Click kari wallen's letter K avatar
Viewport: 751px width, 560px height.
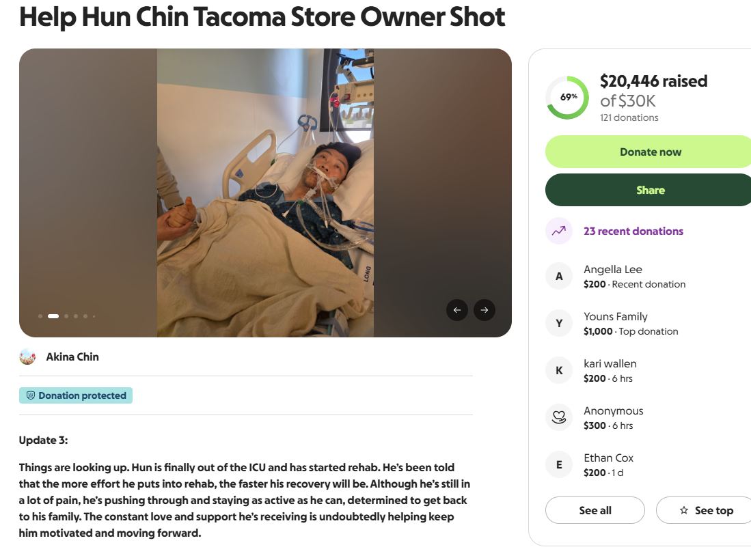pos(559,370)
